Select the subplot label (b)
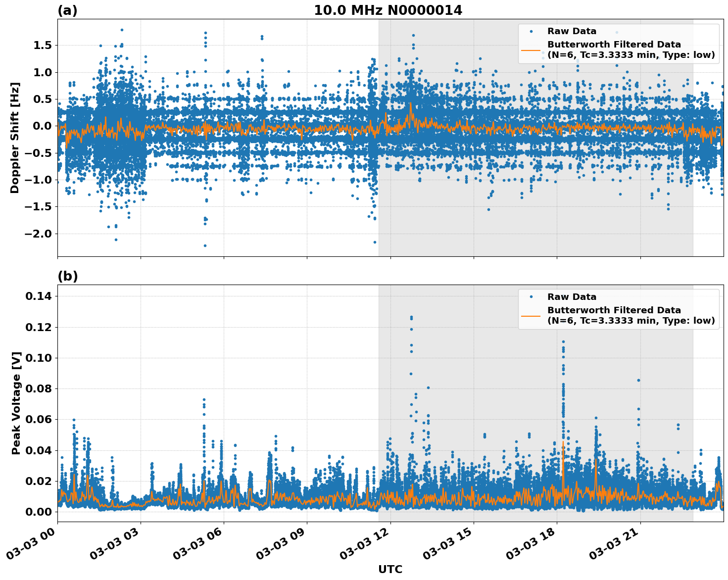The image size is (728, 580). (68, 275)
